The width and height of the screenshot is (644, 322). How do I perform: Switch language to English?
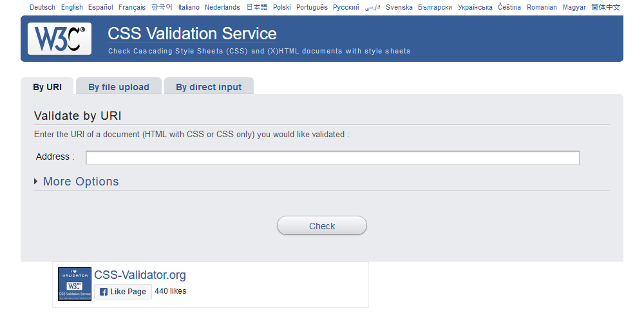[x=72, y=7]
